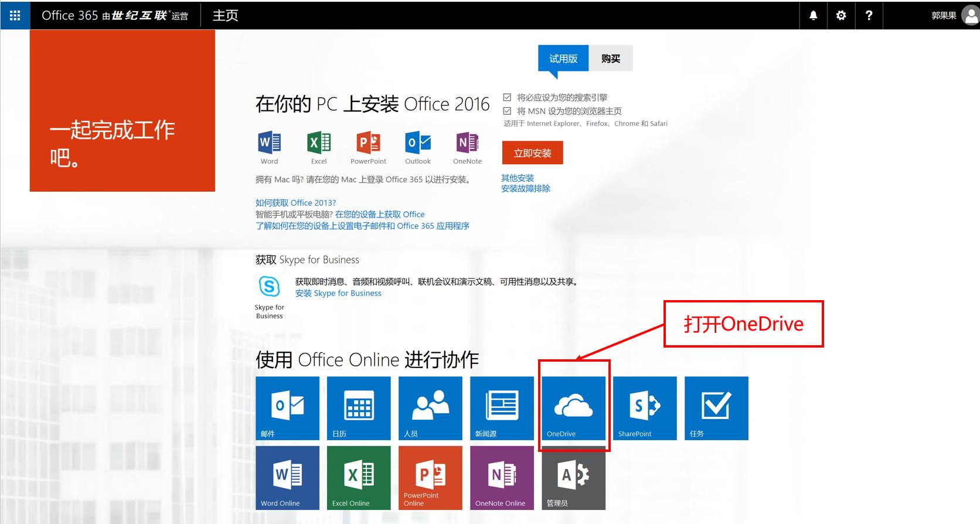The image size is (980, 524).
Task: Launch the OneNote Online tile
Action: point(502,478)
